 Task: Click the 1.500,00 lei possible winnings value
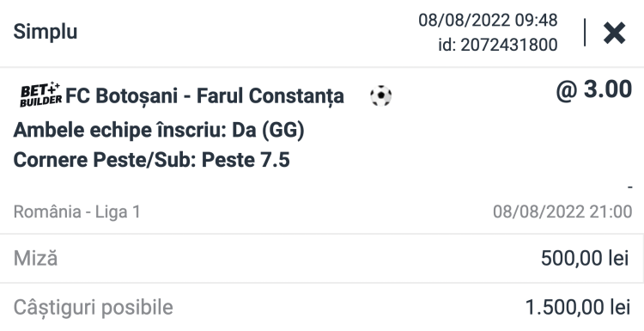[x=578, y=308]
